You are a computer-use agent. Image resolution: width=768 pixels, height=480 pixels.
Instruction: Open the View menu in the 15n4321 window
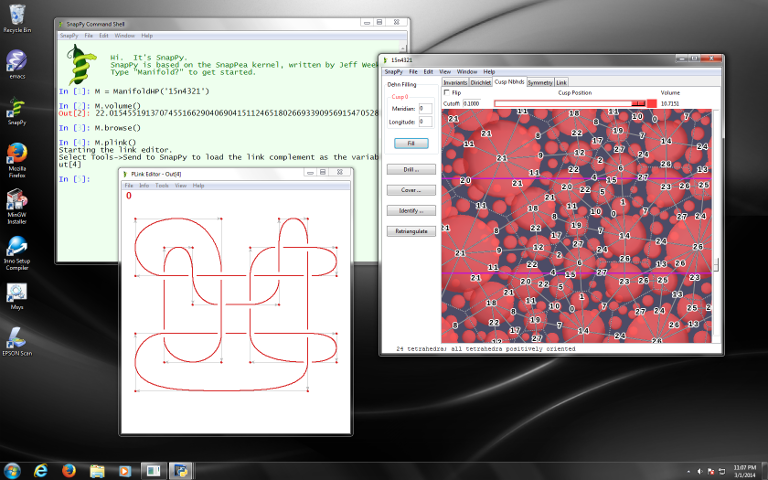pos(445,72)
